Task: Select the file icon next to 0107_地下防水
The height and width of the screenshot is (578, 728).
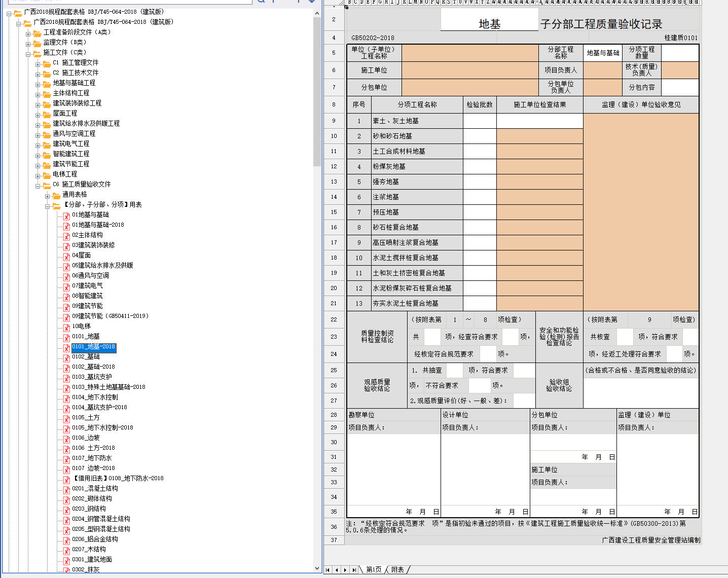Action: point(66,459)
